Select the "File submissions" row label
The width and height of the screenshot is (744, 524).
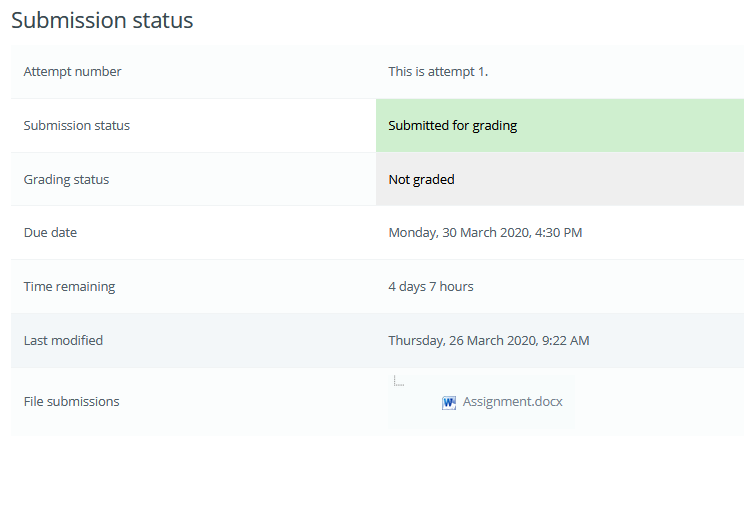pyautogui.click(x=71, y=402)
